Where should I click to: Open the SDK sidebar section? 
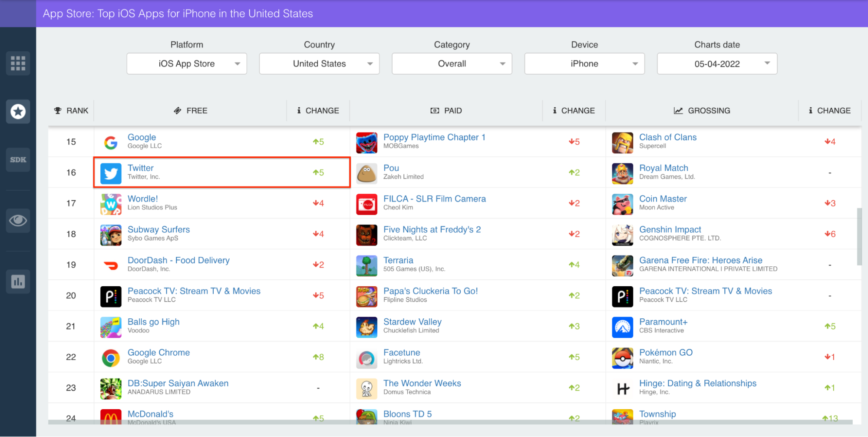pyautogui.click(x=18, y=160)
